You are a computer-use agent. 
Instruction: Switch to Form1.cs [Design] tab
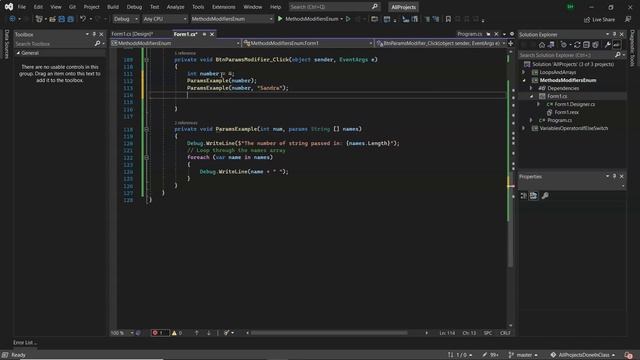pos(132,34)
